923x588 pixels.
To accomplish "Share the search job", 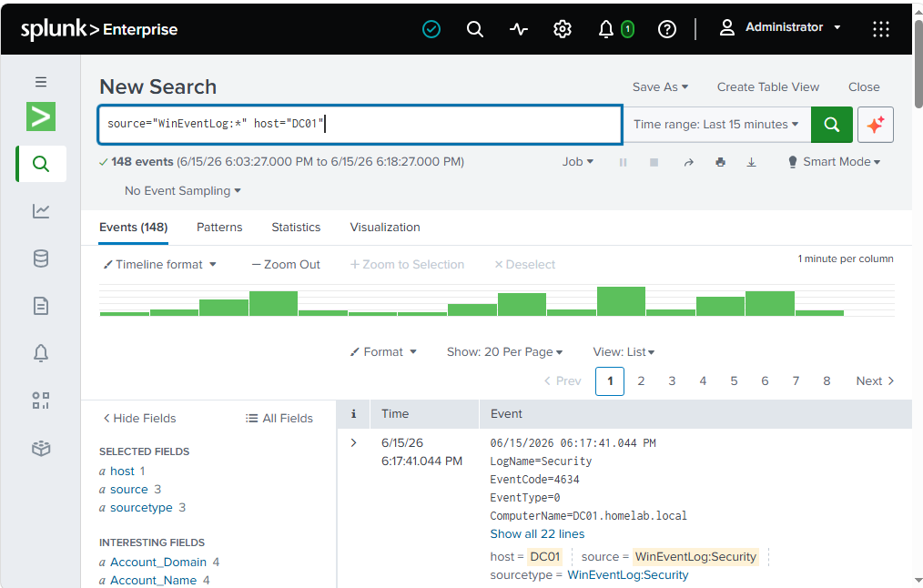I will coord(688,162).
